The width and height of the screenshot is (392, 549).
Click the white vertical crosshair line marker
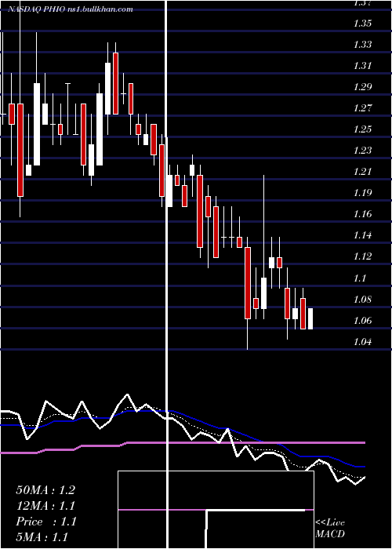tap(166, 274)
